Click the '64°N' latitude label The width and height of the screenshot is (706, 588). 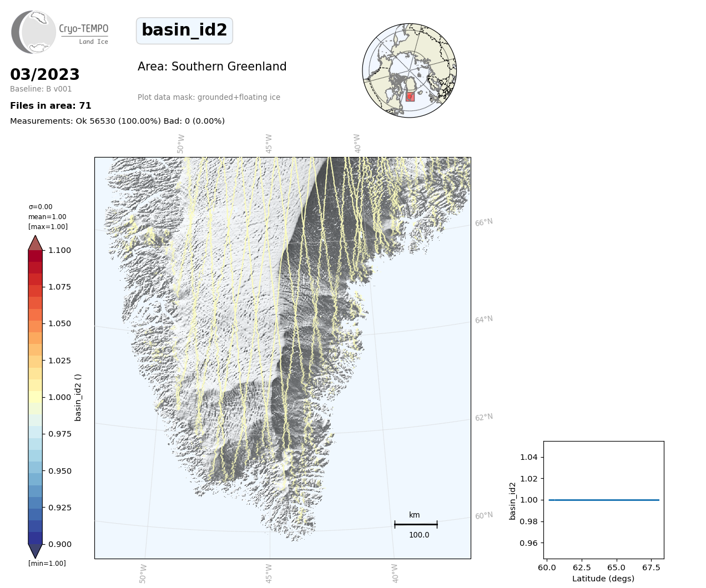[x=484, y=320]
